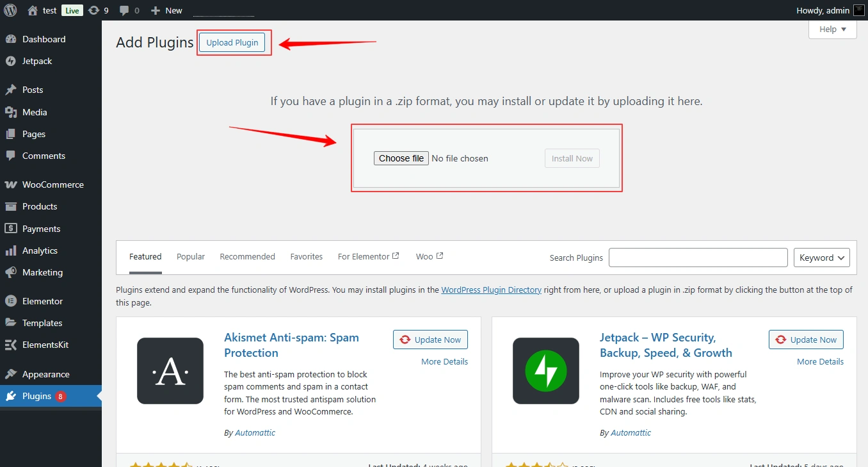
Task: Click the comments bubble icon in admin bar
Action: coord(124,10)
